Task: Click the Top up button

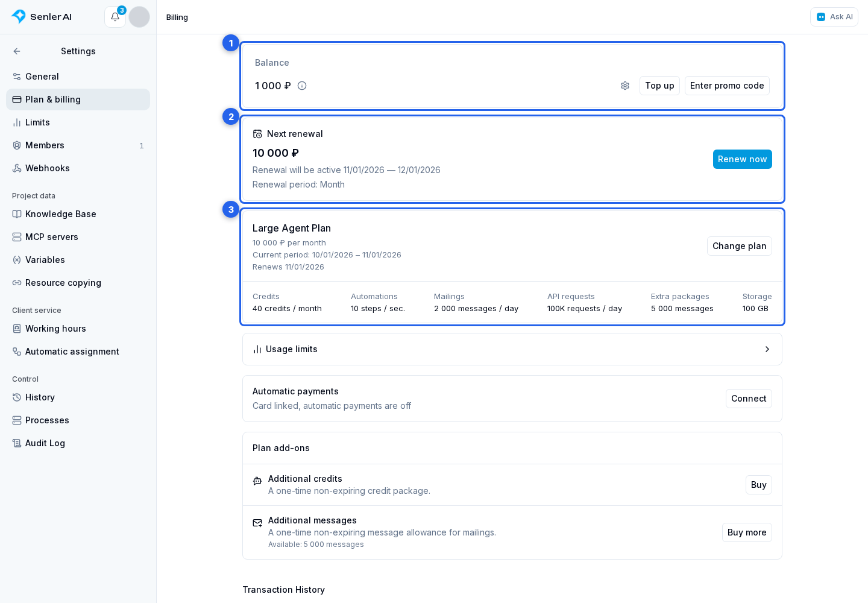Action: click(659, 86)
